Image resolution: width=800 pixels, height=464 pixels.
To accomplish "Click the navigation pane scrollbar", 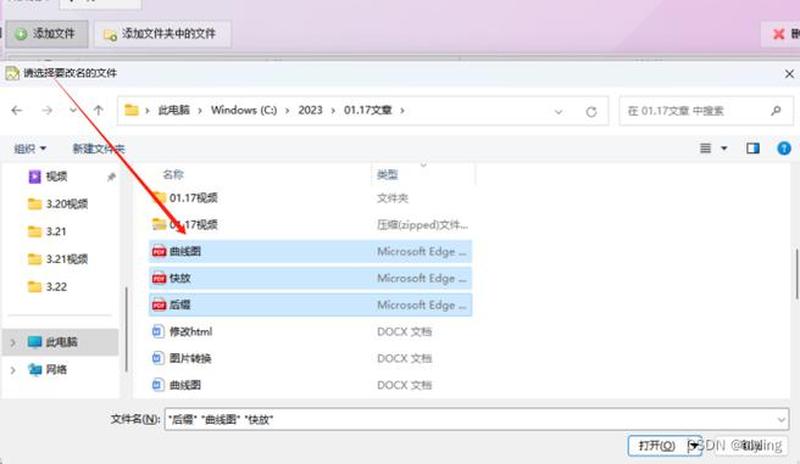I will point(126,329).
